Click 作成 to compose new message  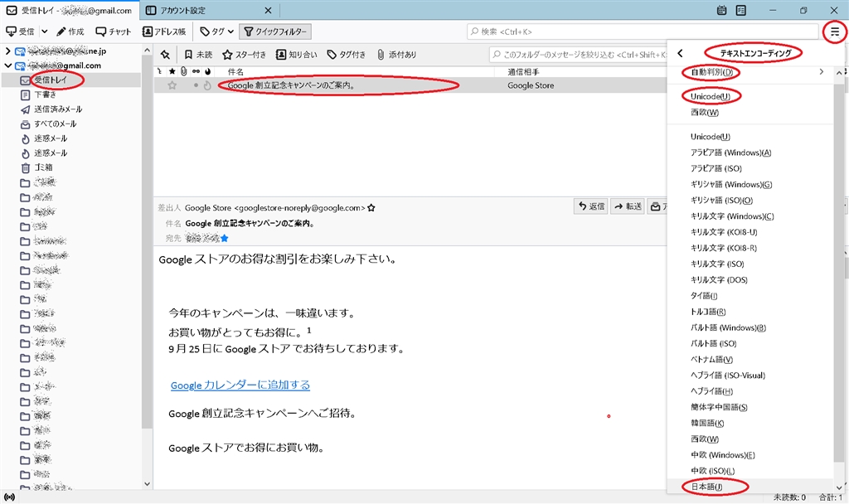point(70,31)
